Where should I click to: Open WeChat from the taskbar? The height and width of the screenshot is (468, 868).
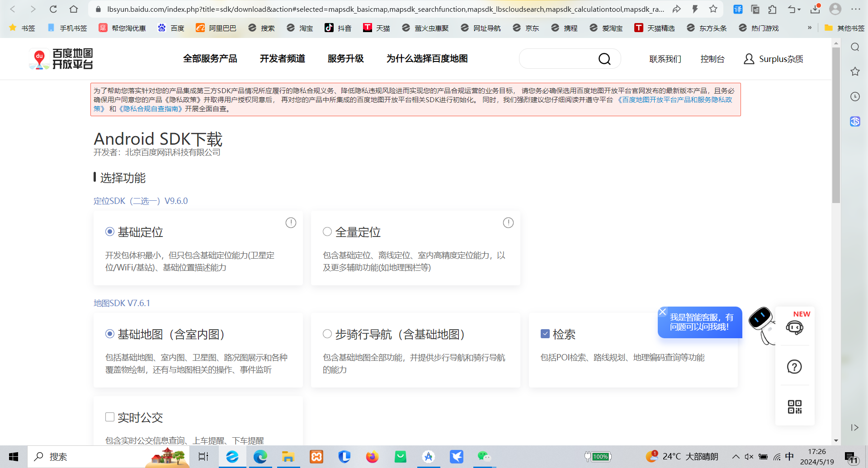[x=484, y=457]
